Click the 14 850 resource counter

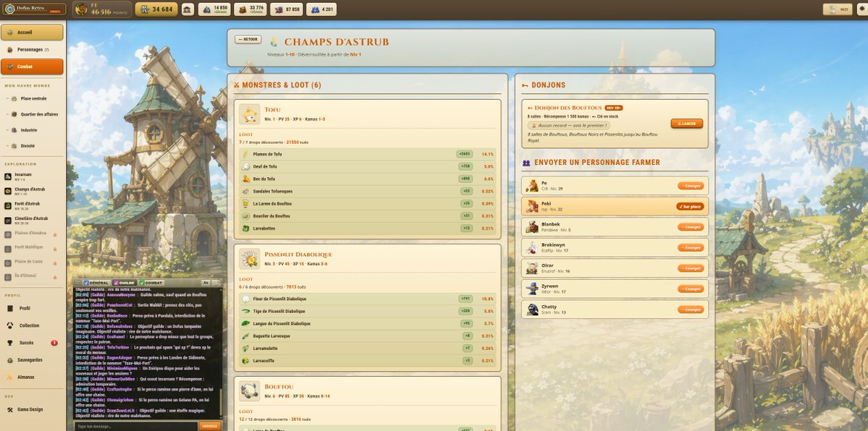(x=214, y=9)
